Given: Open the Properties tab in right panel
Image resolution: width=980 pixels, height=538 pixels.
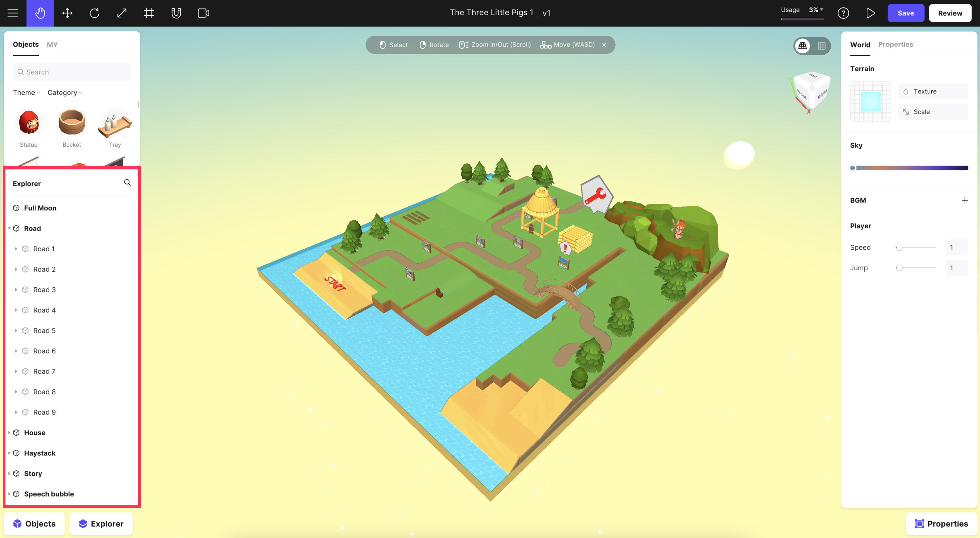Looking at the screenshot, I should coord(895,45).
